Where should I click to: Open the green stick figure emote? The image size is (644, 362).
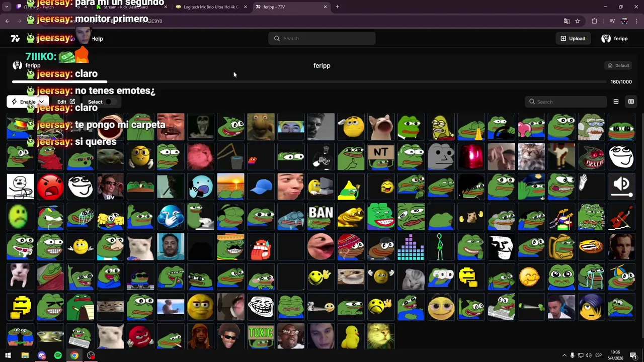click(441, 247)
